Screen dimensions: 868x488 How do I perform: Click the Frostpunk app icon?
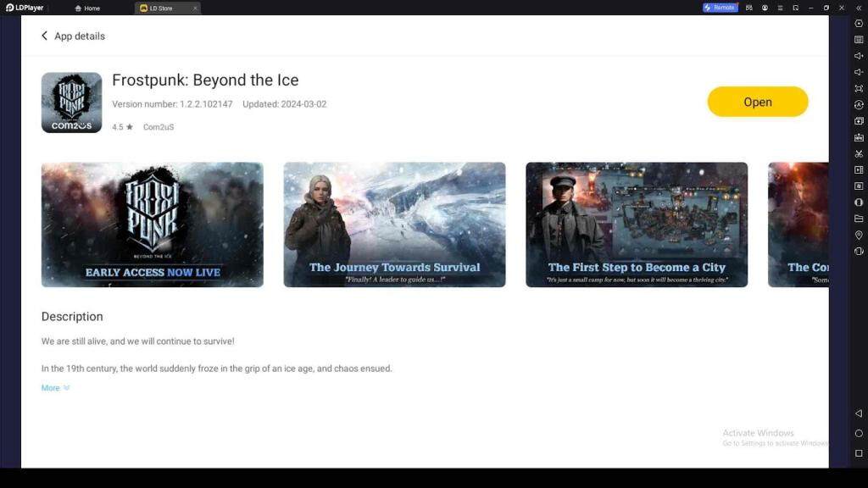coord(71,103)
